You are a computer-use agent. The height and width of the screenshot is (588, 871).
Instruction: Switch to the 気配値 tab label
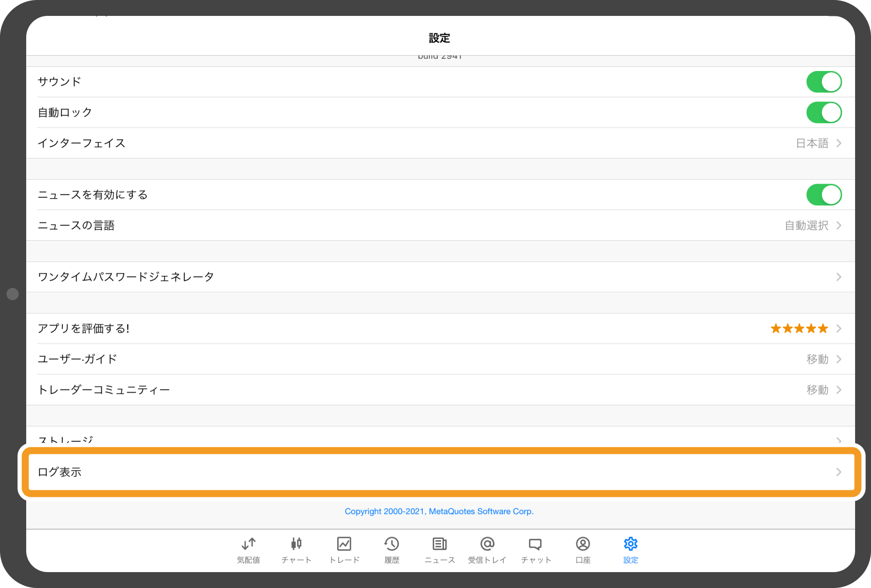click(x=248, y=560)
